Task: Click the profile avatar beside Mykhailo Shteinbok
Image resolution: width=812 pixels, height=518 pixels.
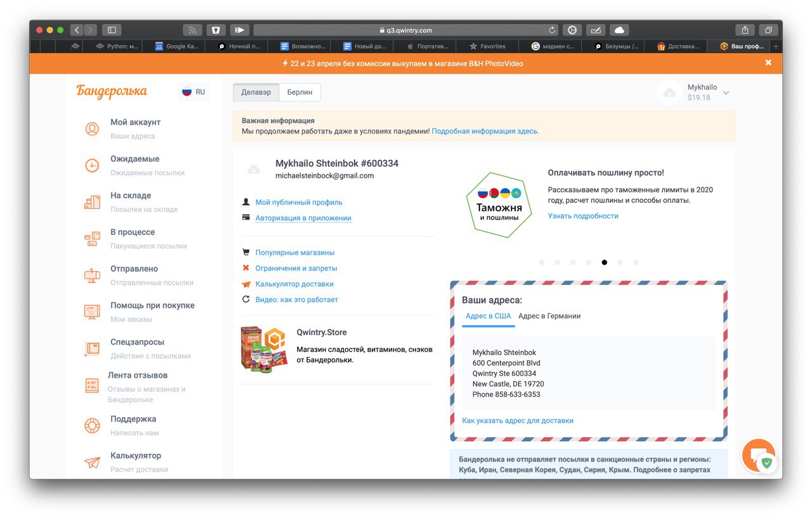Action: pyautogui.click(x=254, y=169)
